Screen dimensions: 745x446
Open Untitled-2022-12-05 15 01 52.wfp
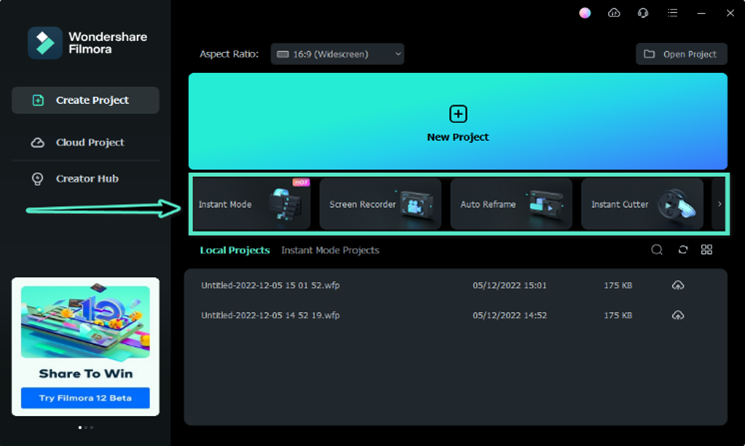(270, 285)
